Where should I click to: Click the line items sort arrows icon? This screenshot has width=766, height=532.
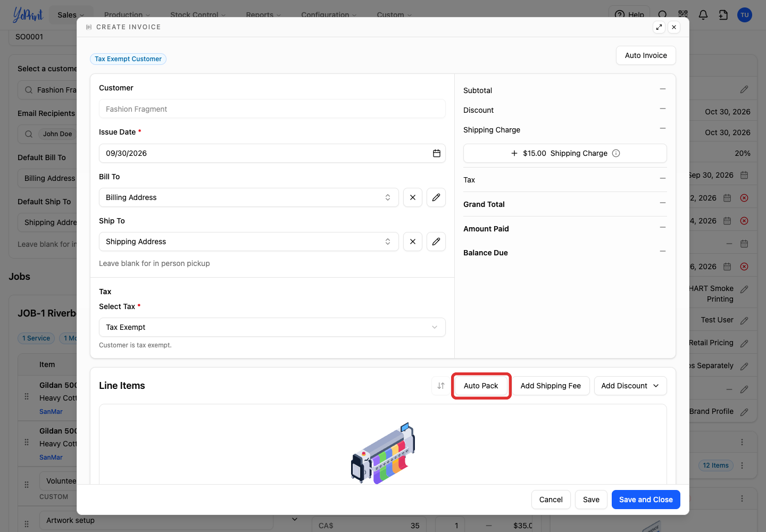(441, 386)
